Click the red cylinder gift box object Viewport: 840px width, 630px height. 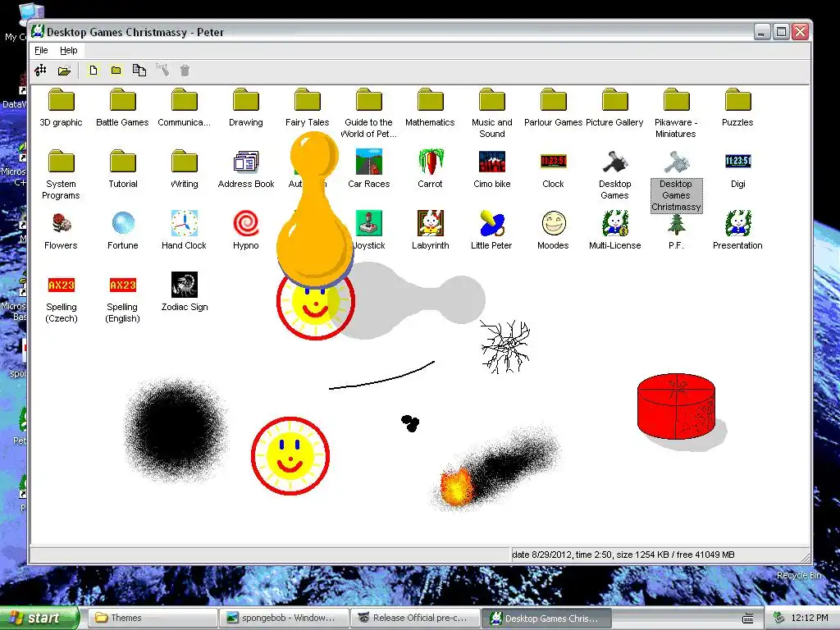point(677,407)
